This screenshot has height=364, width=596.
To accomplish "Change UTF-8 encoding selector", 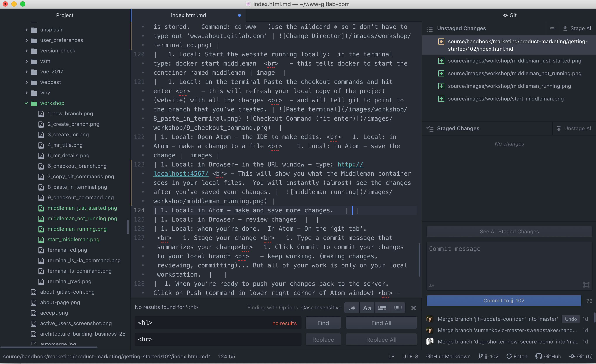I will [410, 357].
